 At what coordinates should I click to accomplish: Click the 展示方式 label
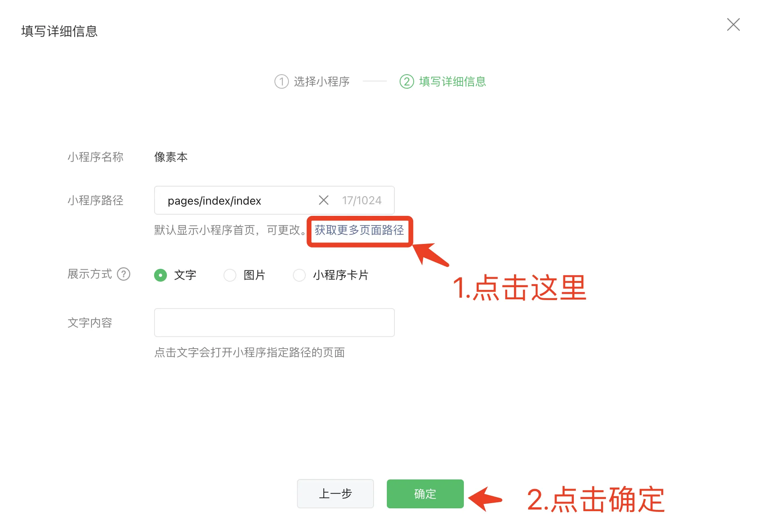[x=90, y=274]
